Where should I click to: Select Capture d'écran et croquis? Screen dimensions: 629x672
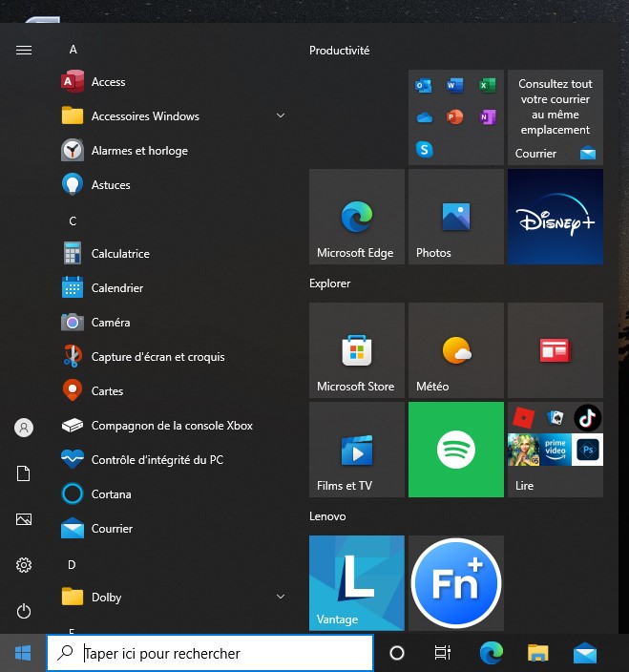click(157, 357)
